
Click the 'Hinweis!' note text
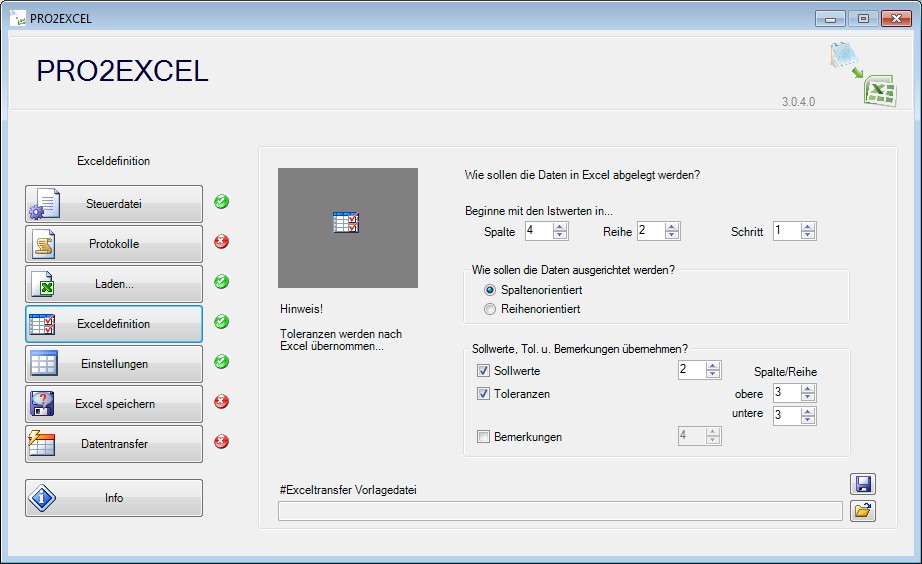point(302,309)
